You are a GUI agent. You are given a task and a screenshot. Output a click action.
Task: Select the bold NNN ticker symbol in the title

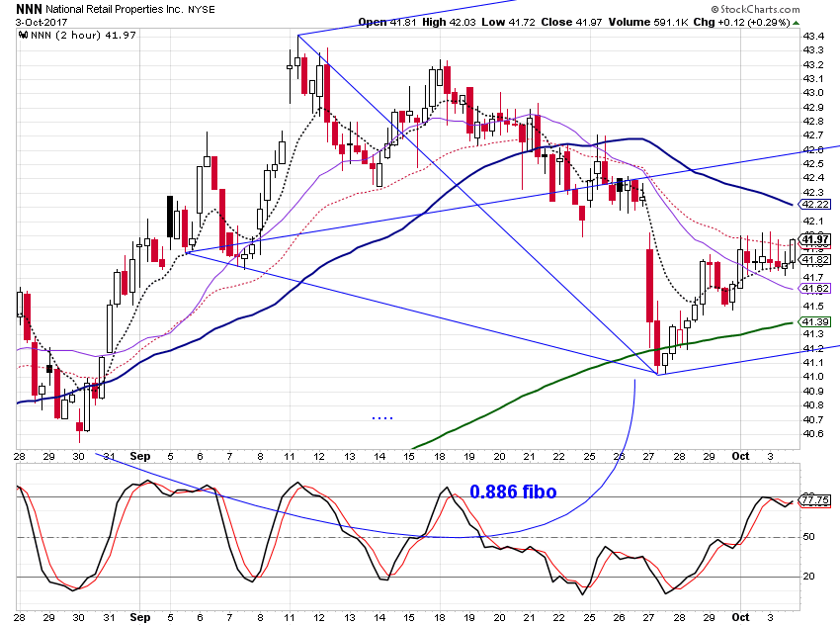tap(29, 9)
